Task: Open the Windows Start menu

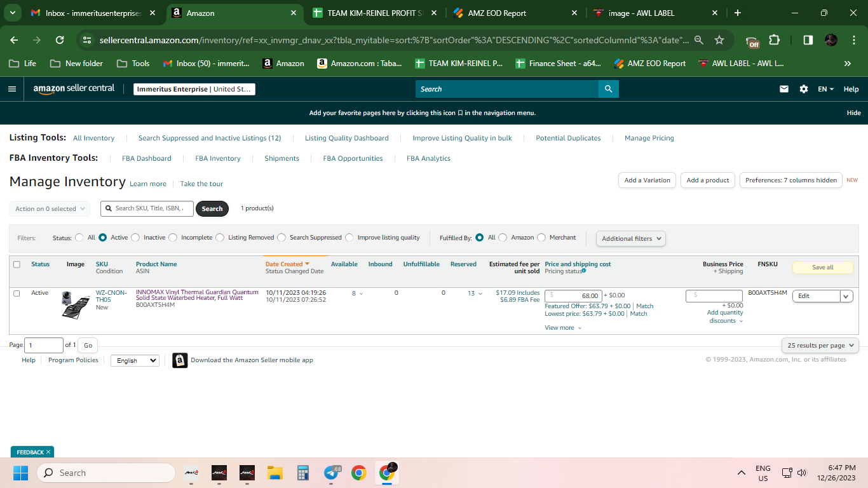Action: pyautogui.click(x=21, y=473)
